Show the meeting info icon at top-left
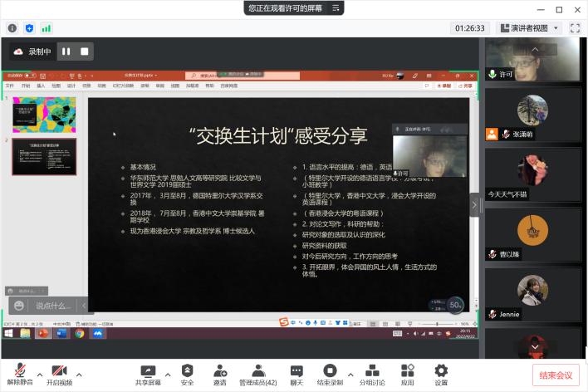Viewport: 588px width, 392px height. [x=12, y=27]
